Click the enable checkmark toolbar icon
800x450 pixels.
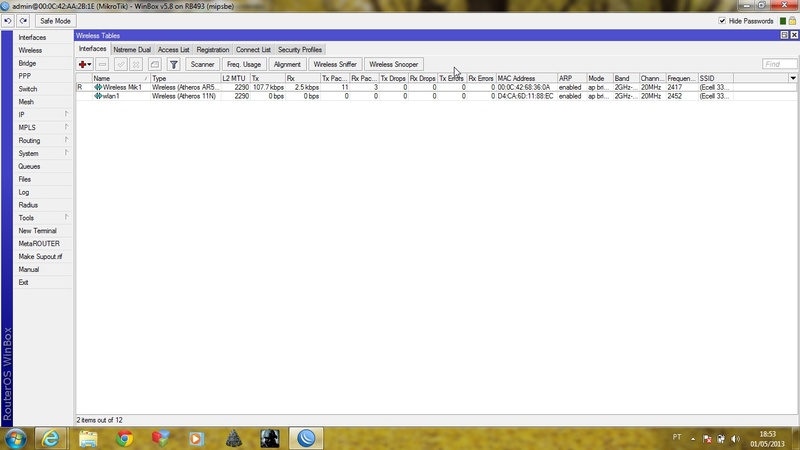point(120,64)
